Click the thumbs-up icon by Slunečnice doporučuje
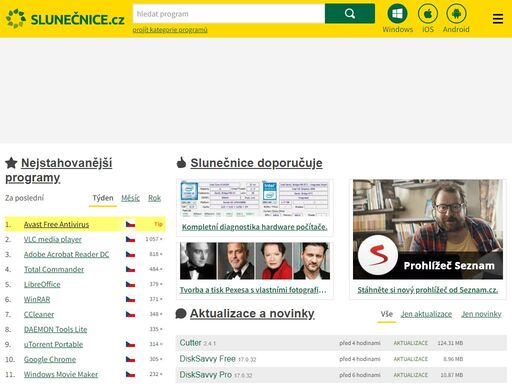 (x=181, y=163)
